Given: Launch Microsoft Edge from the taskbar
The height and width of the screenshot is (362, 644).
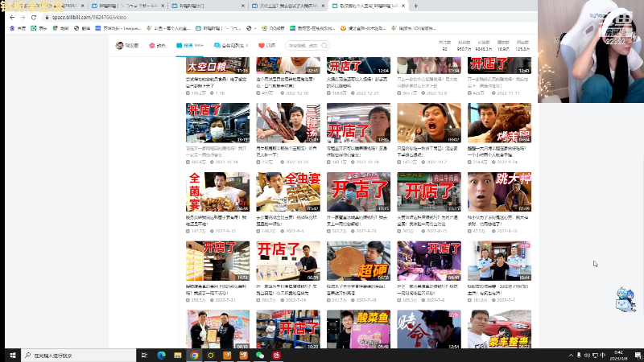Looking at the screenshot, I should [161, 356].
